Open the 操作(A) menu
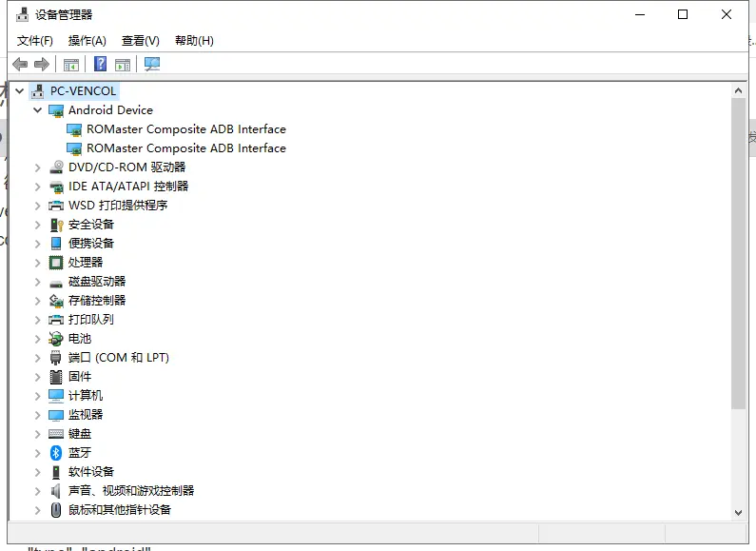 (x=87, y=41)
